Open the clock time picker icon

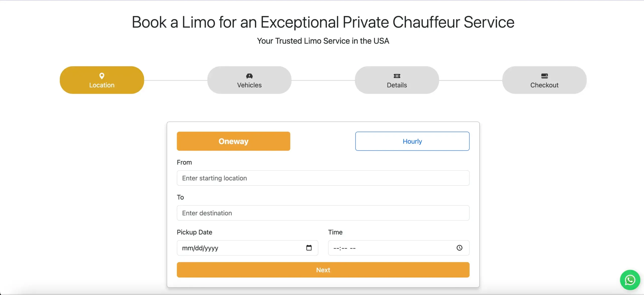pyautogui.click(x=459, y=248)
